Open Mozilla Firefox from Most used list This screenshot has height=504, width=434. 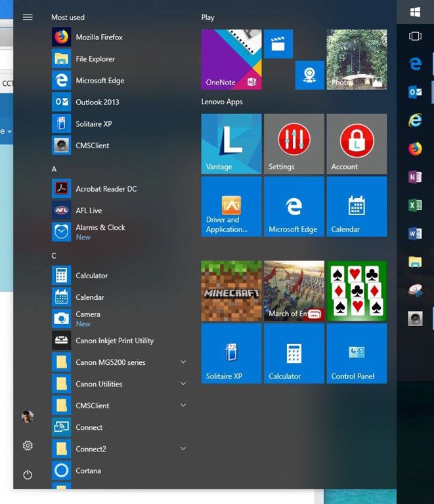click(x=98, y=37)
